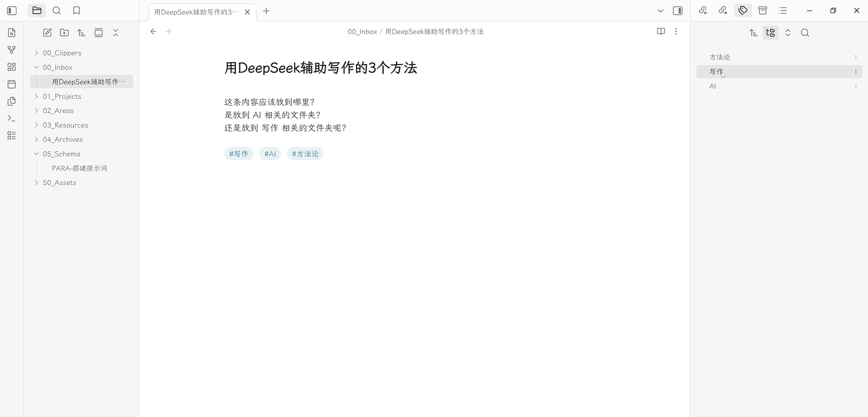Open graph view ribbon icon
The width and height of the screenshot is (868, 417).
click(12, 50)
